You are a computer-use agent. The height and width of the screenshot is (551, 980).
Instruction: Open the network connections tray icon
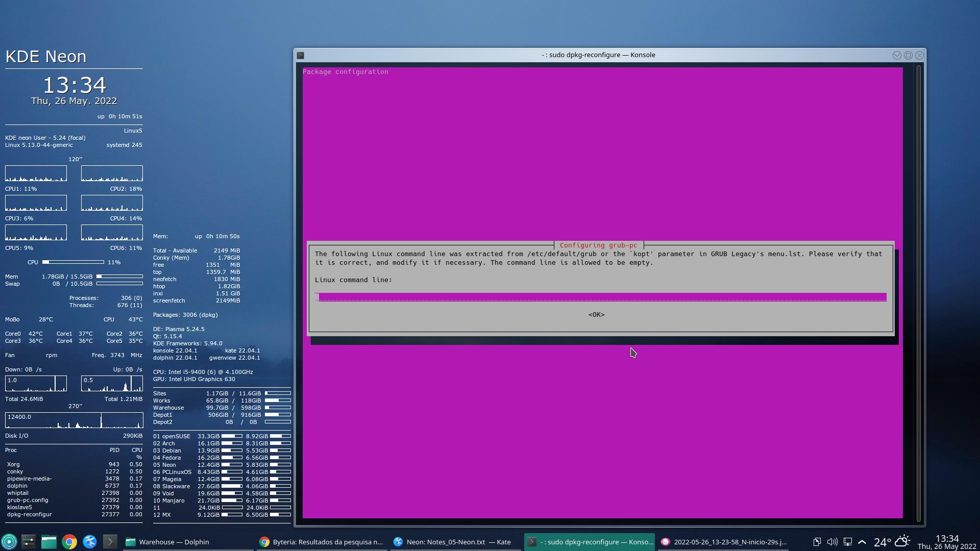[x=848, y=542]
